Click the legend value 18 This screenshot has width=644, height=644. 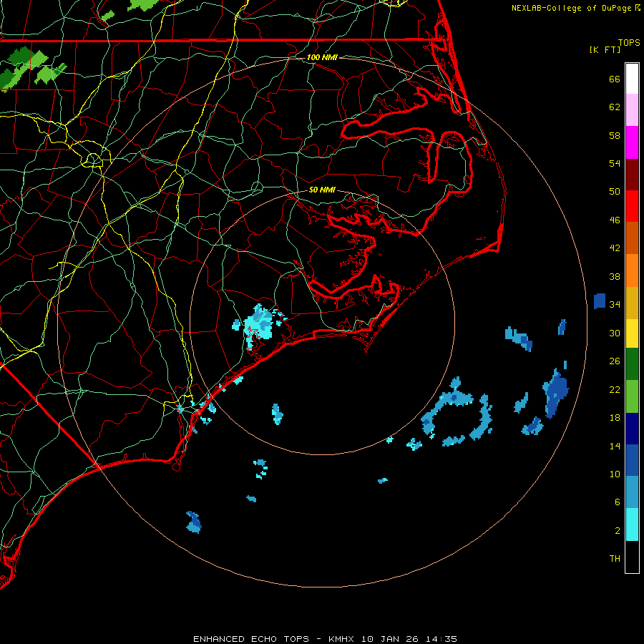point(615,418)
